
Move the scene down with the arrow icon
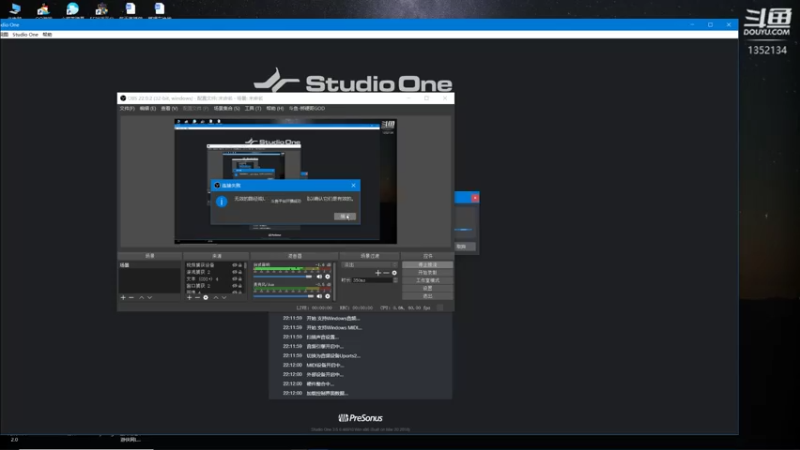pyautogui.click(x=149, y=297)
